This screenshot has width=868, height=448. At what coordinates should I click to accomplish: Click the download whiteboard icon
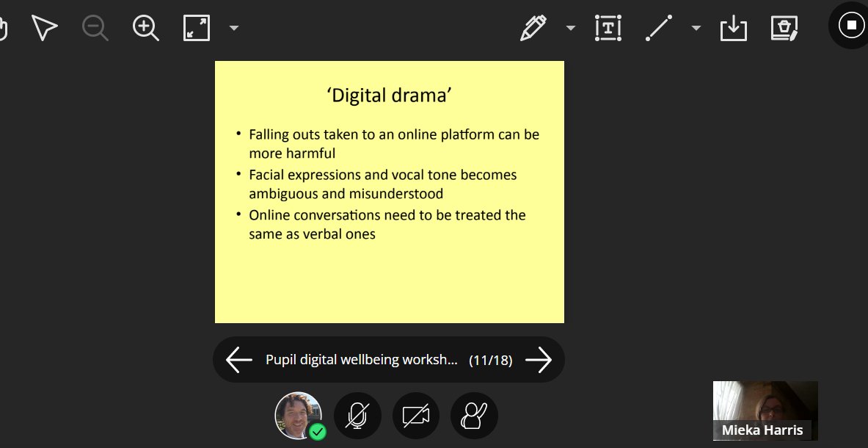(x=734, y=28)
